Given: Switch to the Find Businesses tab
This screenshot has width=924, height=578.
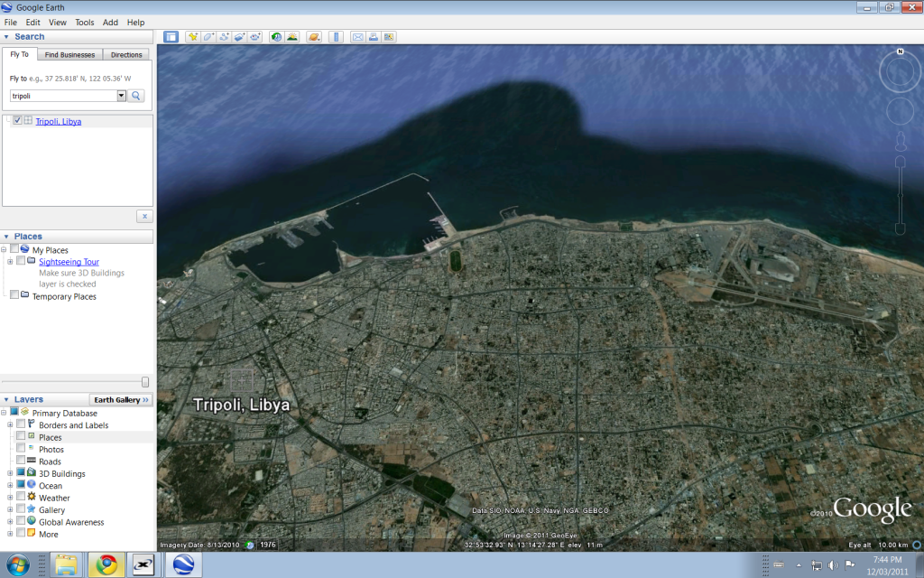Looking at the screenshot, I should point(70,55).
